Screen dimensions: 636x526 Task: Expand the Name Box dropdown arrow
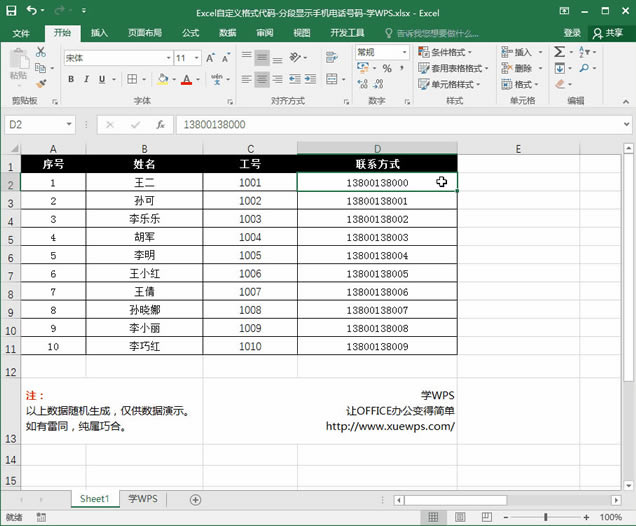point(69,125)
